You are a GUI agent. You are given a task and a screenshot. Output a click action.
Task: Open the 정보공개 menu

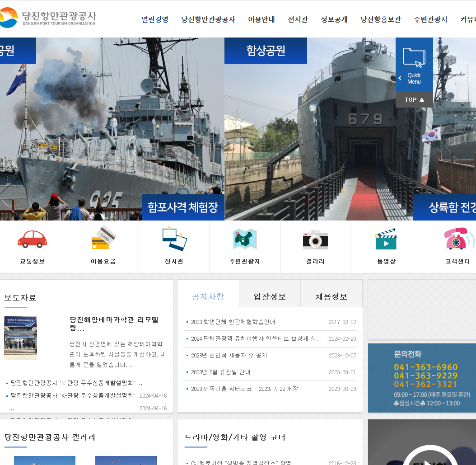pos(334,19)
